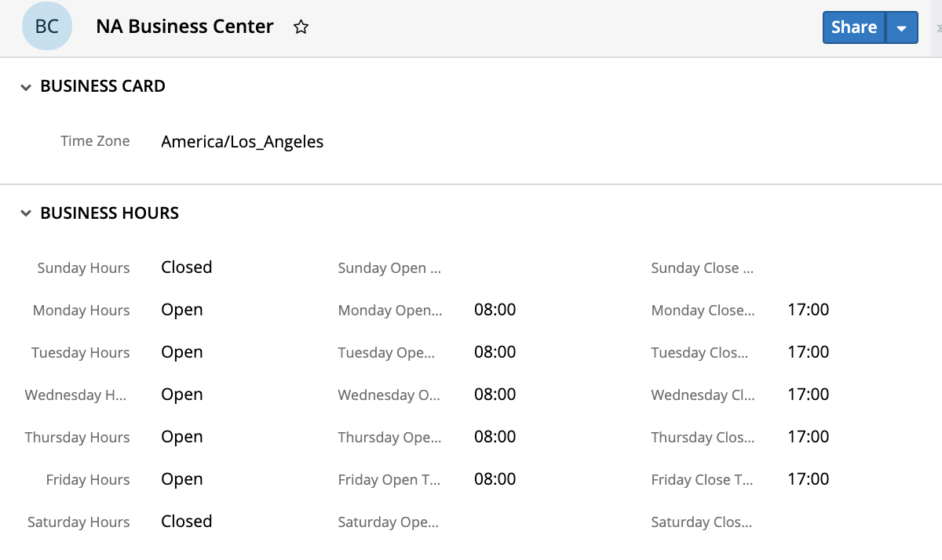
Task: Expand the side panel arrow at right edge
Action: [x=938, y=28]
